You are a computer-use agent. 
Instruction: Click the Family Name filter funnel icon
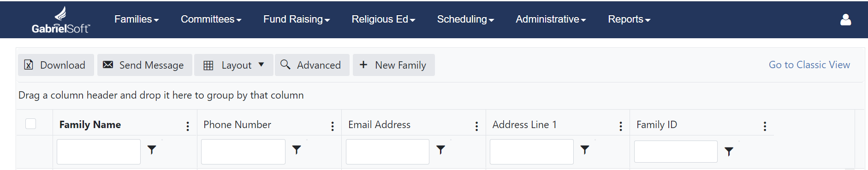152,150
